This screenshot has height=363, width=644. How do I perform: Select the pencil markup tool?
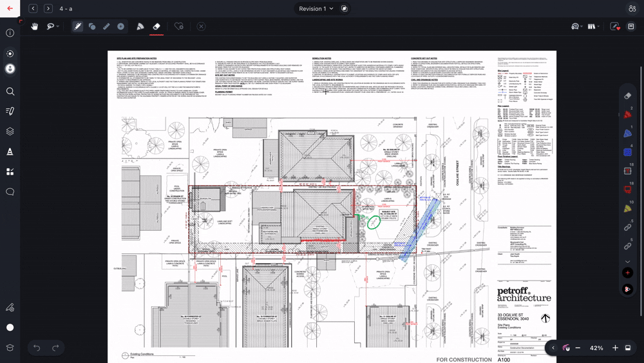[77, 26]
